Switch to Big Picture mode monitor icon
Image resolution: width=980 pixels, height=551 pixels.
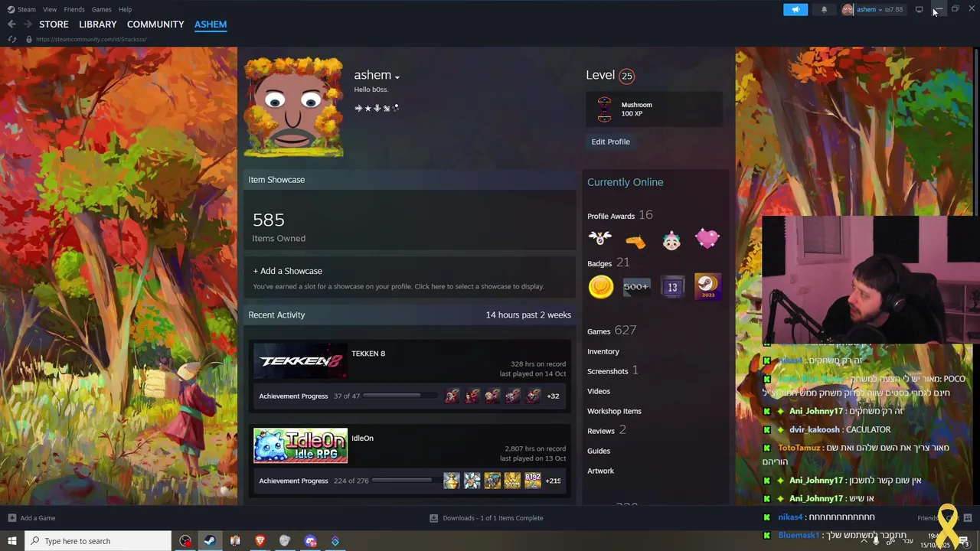(919, 9)
